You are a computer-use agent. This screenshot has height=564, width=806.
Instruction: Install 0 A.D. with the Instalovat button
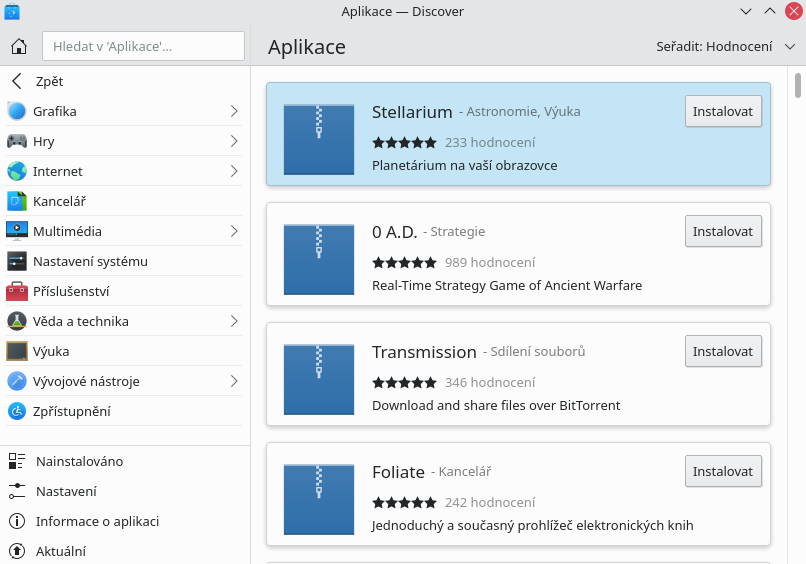(723, 231)
